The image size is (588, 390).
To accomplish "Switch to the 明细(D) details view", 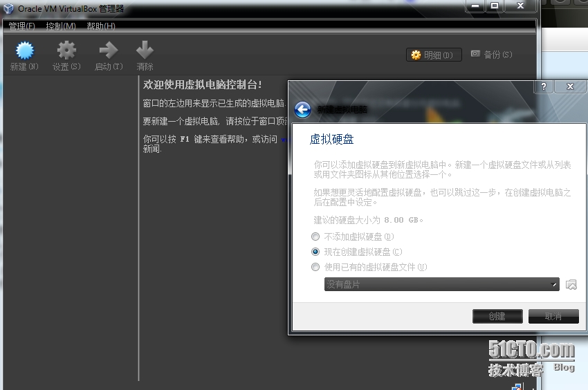I will (434, 55).
